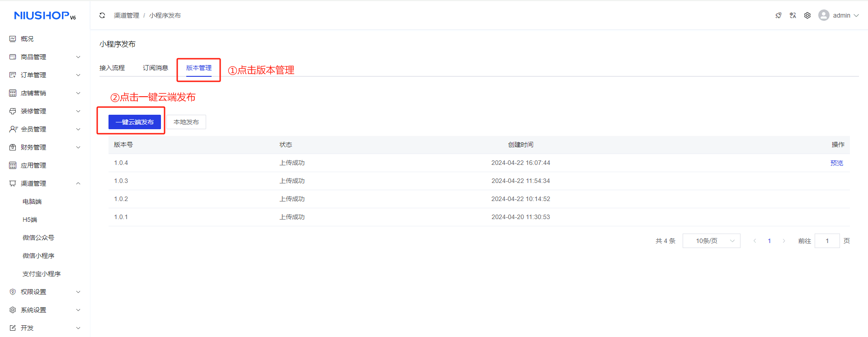Viewport: 868px width, 337px height.
Task: Click the NIUSHOP logo
Action: pos(45,16)
